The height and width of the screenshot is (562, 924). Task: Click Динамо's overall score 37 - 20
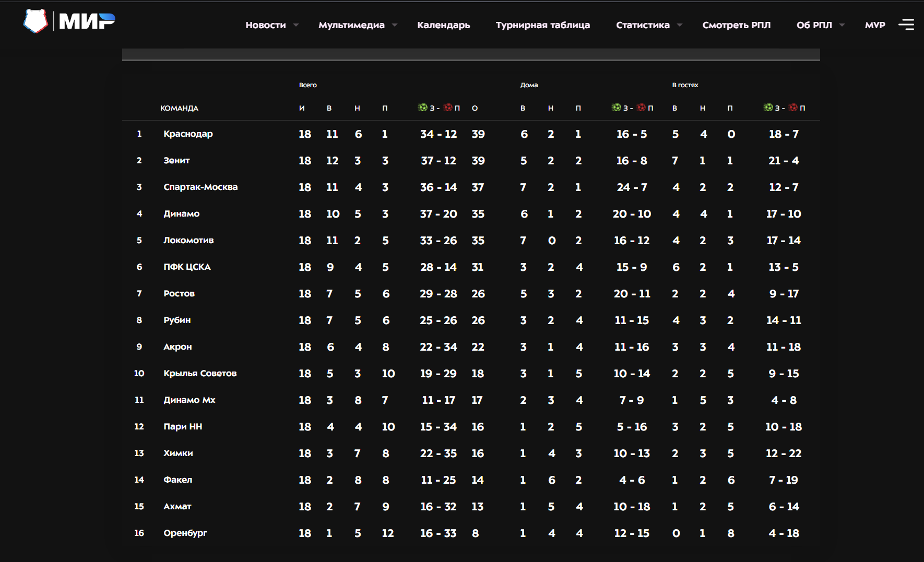click(439, 214)
